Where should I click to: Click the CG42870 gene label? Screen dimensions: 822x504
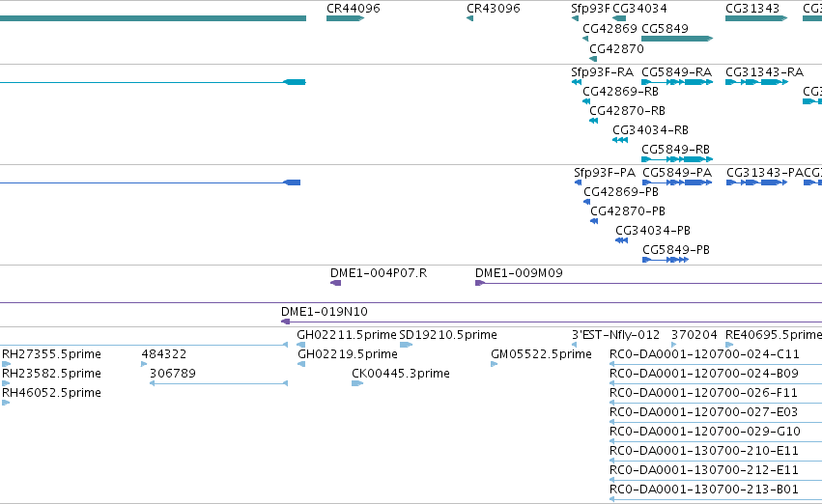[616, 48]
